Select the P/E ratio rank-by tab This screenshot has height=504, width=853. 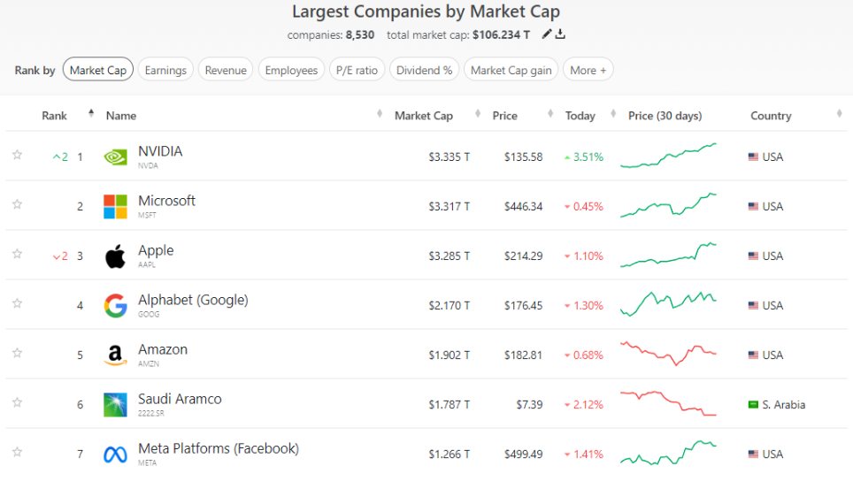356,70
